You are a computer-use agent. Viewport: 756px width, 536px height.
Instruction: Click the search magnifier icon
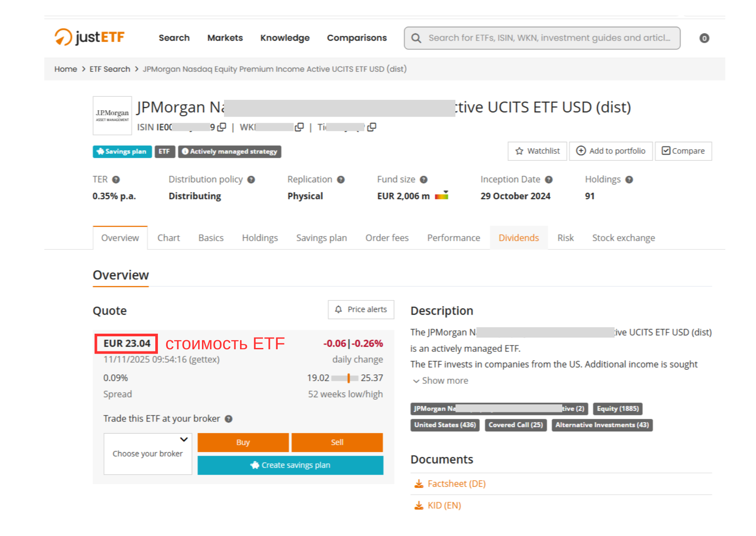coord(416,38)
